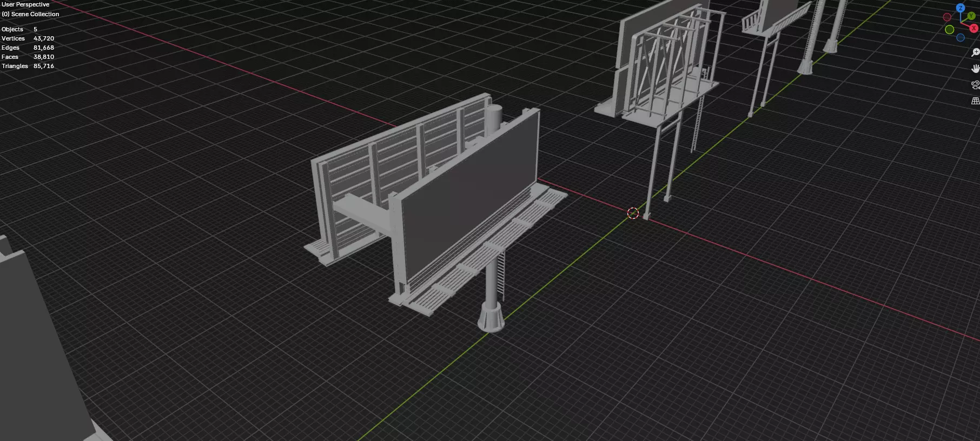
Task: Click the '(0) Scene Collection' text
Action: coord(30,14)
